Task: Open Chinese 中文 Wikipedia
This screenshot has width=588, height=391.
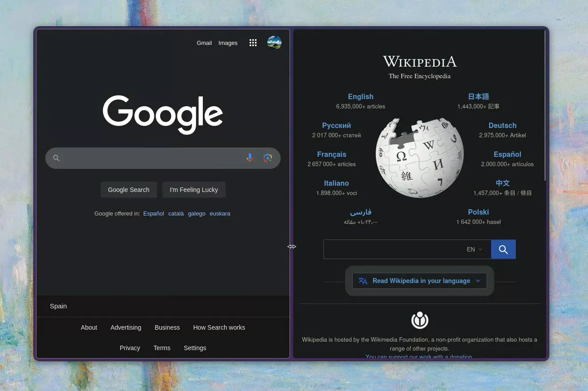Action: tap(503, 183)
